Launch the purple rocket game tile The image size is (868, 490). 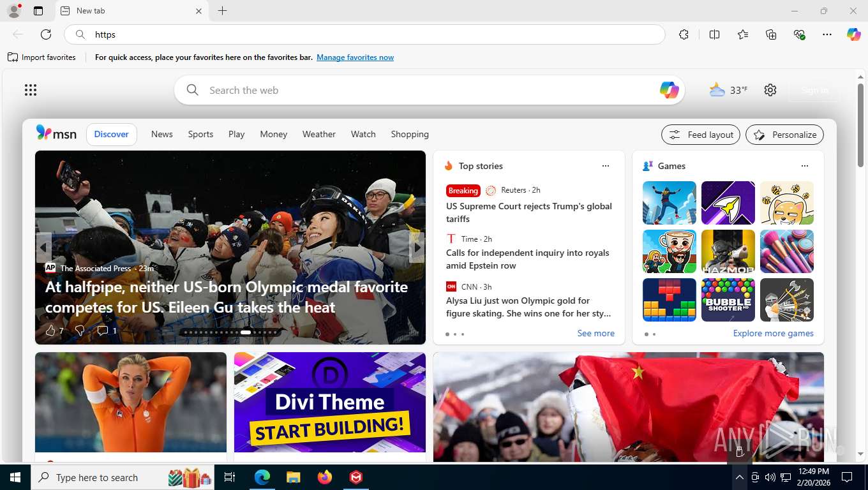pos(728,203)
